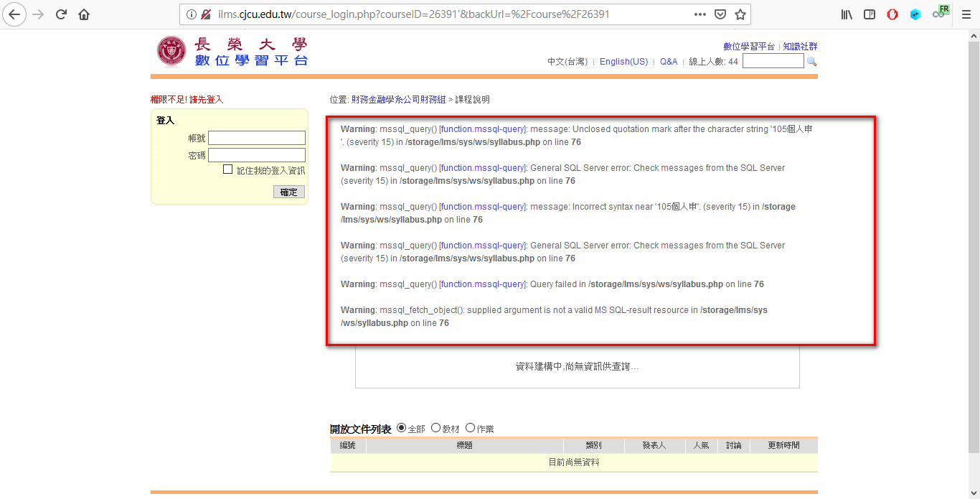
Task: Open function.mssql-query link in Query failed warning
Action: 483,284
